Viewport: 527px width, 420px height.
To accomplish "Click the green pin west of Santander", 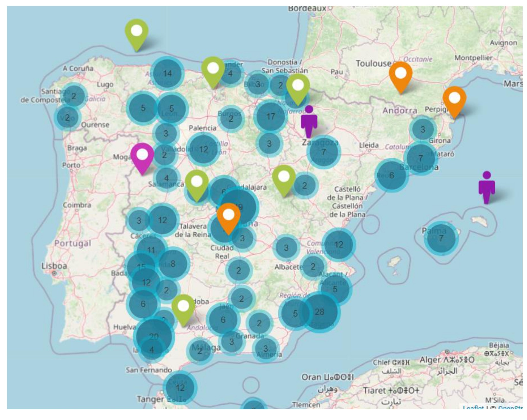I will [x=213, y=69].
